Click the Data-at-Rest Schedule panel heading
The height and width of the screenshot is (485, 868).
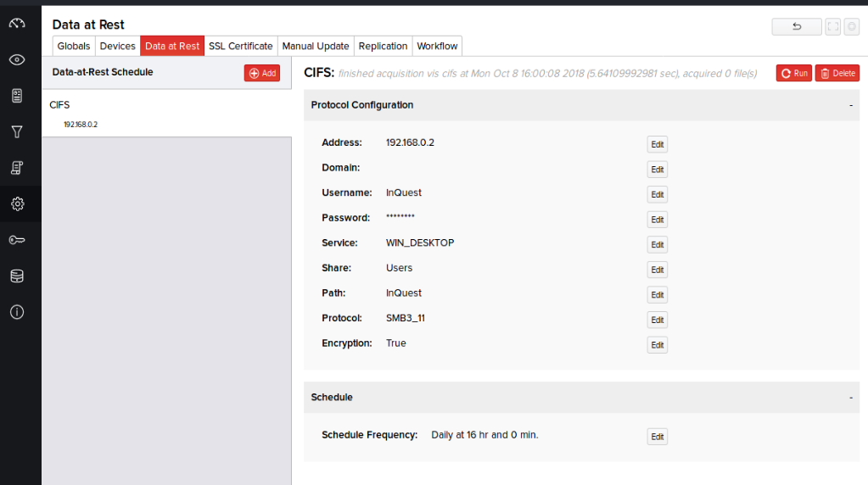click(103, 72)
